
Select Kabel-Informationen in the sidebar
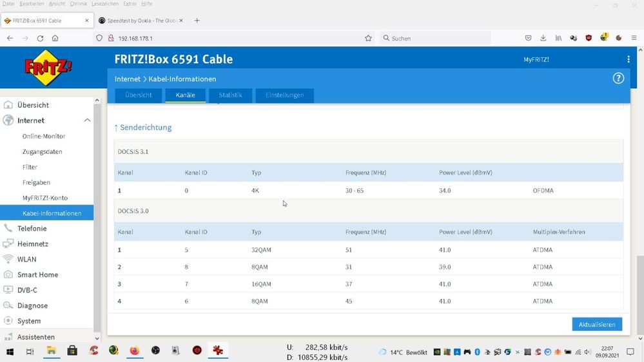(x=47, y=213)
